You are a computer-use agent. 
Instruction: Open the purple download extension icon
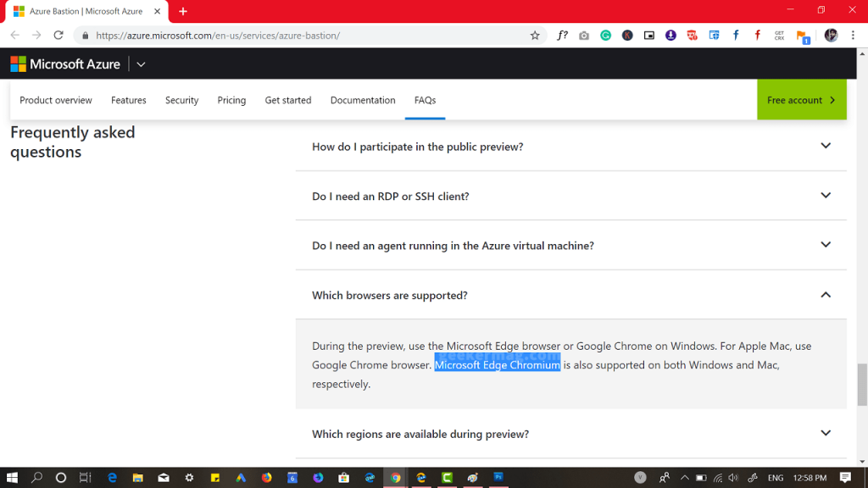(x=670, y=36)
